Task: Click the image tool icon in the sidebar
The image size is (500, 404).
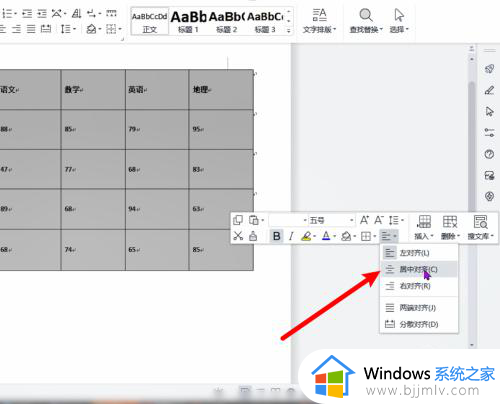Action: coord(489,175)
